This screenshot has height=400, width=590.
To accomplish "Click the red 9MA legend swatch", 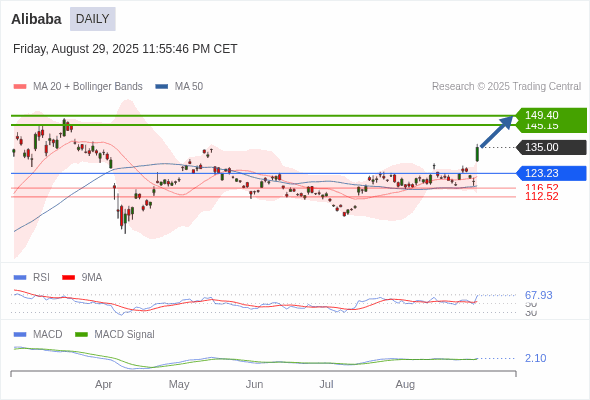I will (x=68, y=278).
